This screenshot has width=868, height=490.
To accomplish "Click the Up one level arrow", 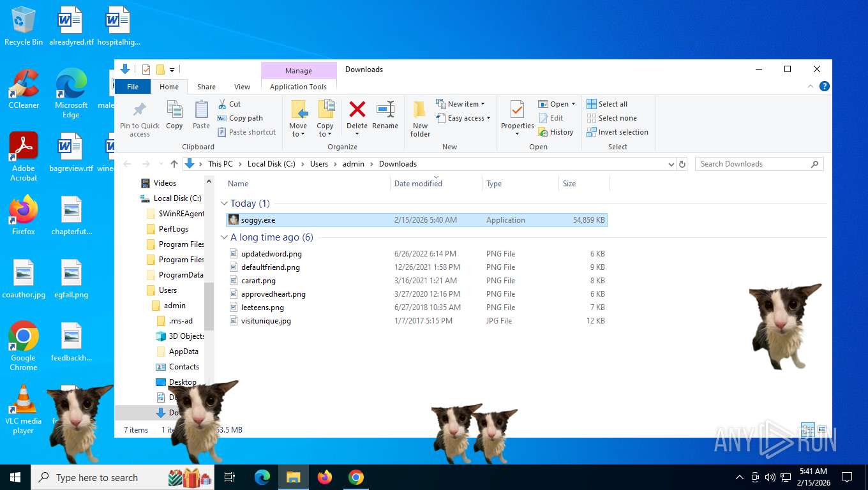I will click(x=174, y=164).
